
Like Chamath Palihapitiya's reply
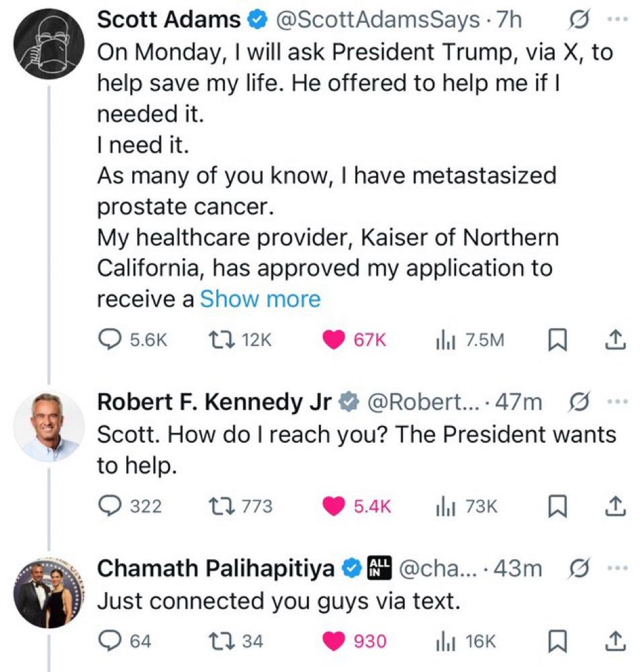(334, 642)
